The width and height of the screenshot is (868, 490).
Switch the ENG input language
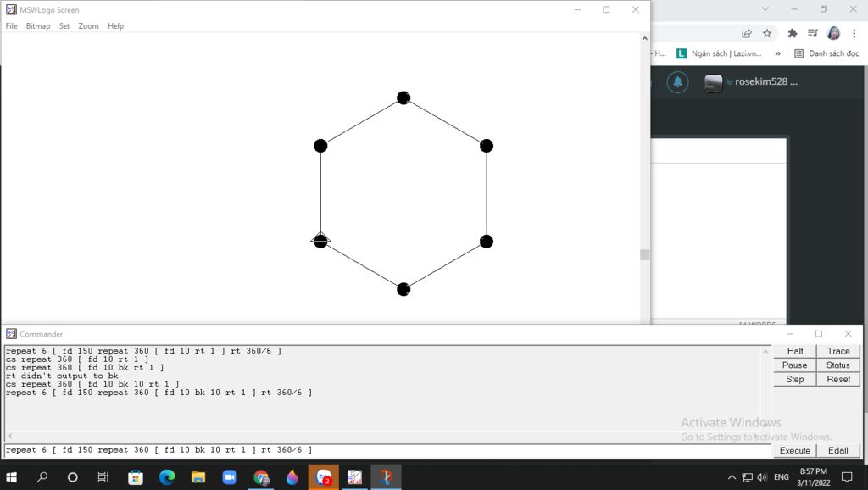781,476
